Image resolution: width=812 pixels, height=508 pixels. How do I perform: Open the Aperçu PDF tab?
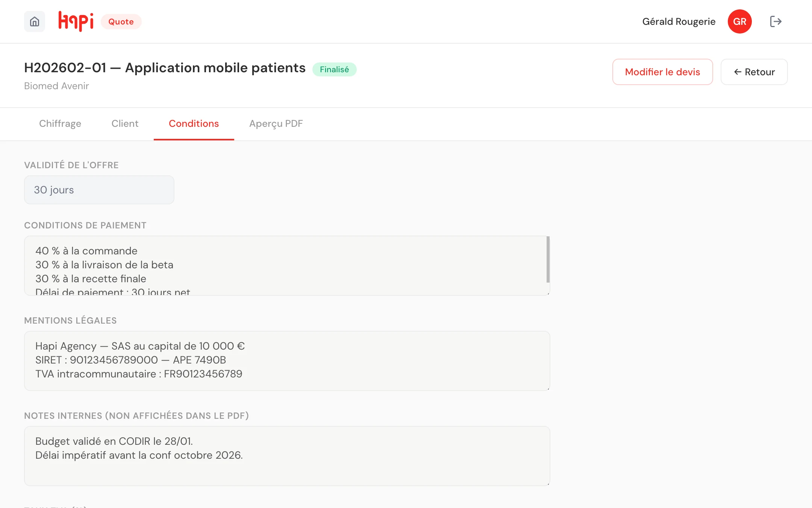pos(276,124)
